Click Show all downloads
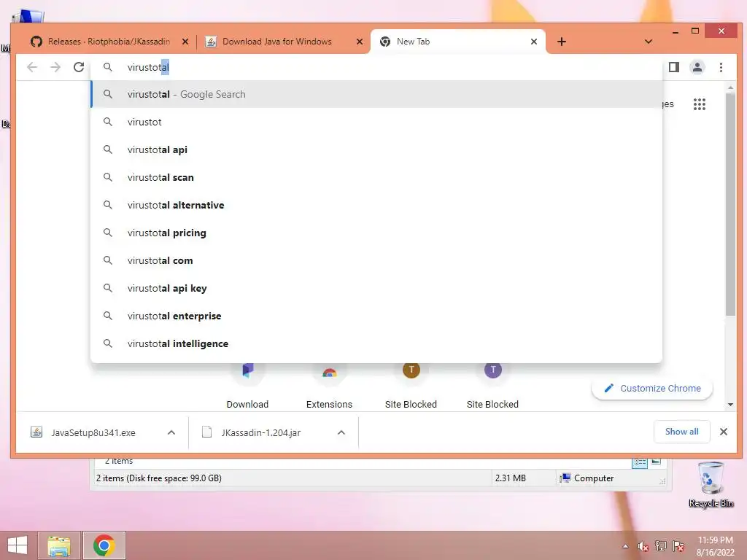Image resolution: width=747 pixels, height=560 pixels. click(x=682, y=432)
